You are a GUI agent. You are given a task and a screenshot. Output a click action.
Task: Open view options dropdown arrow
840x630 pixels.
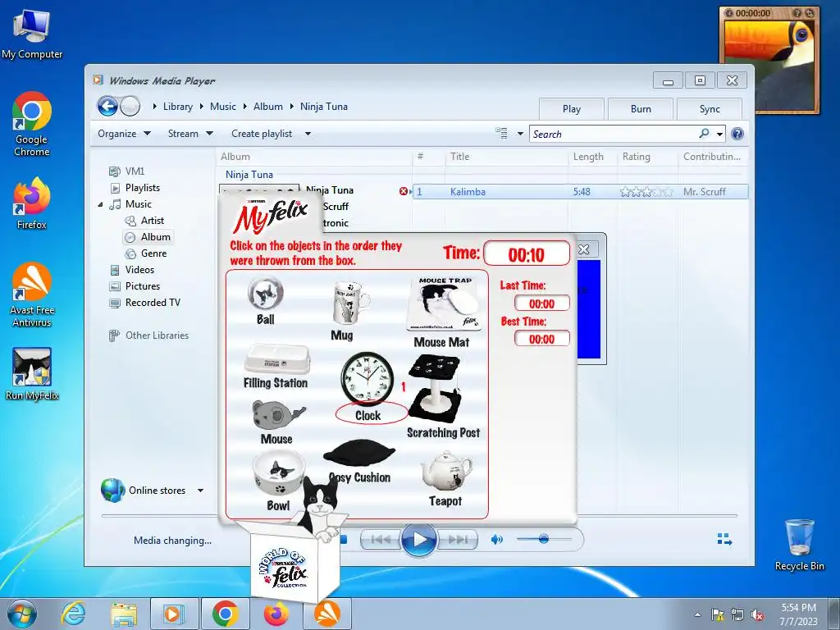[x=519, y=134]
